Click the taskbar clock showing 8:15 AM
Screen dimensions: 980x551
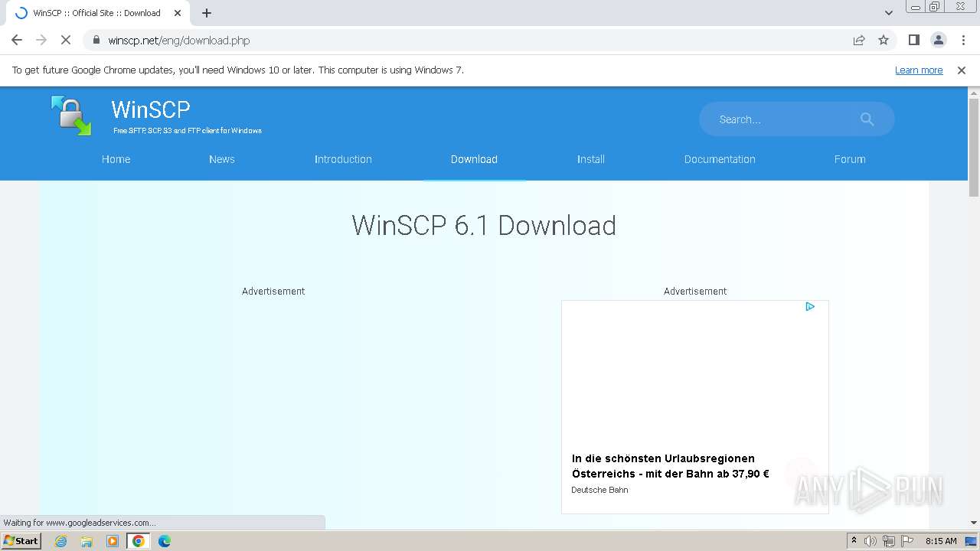[941, 541]
